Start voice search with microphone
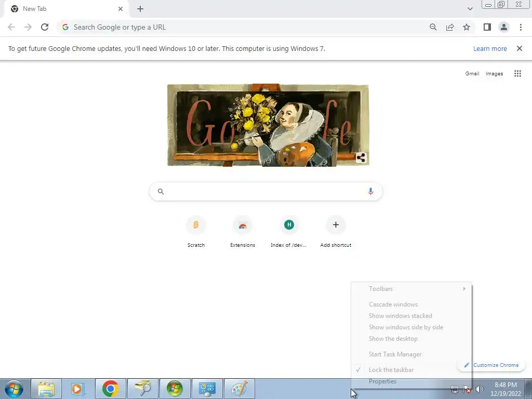 [x=370, y=191]
